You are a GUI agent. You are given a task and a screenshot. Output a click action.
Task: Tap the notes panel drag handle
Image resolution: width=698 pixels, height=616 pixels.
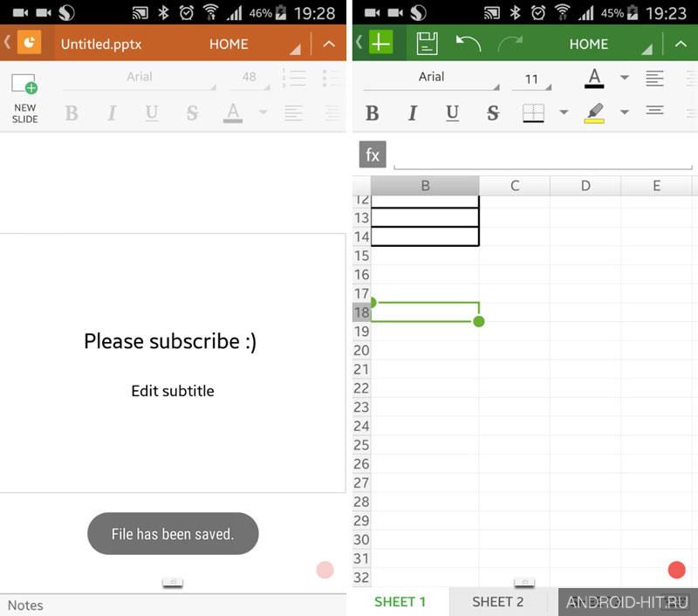coord(173,582)
